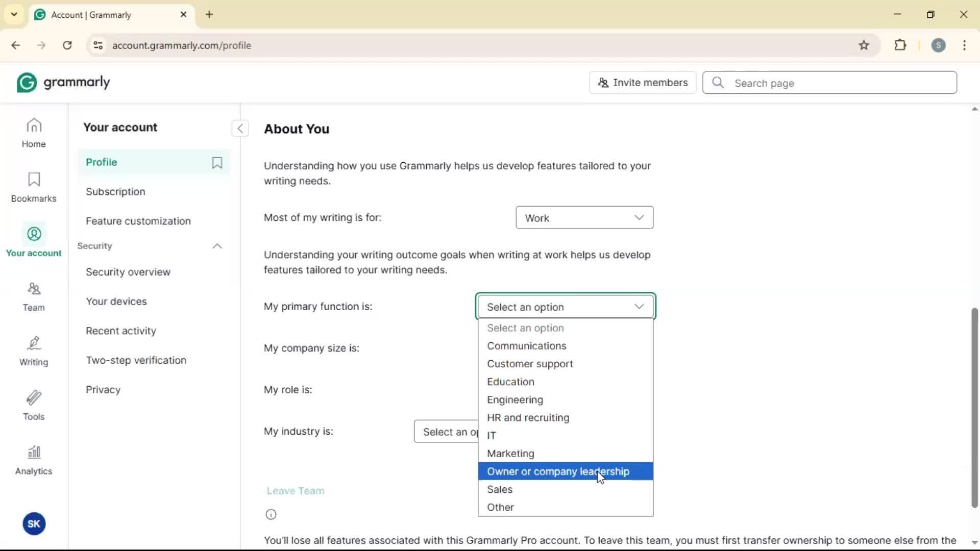Open the Writing sidebar icon

(34, 351)
